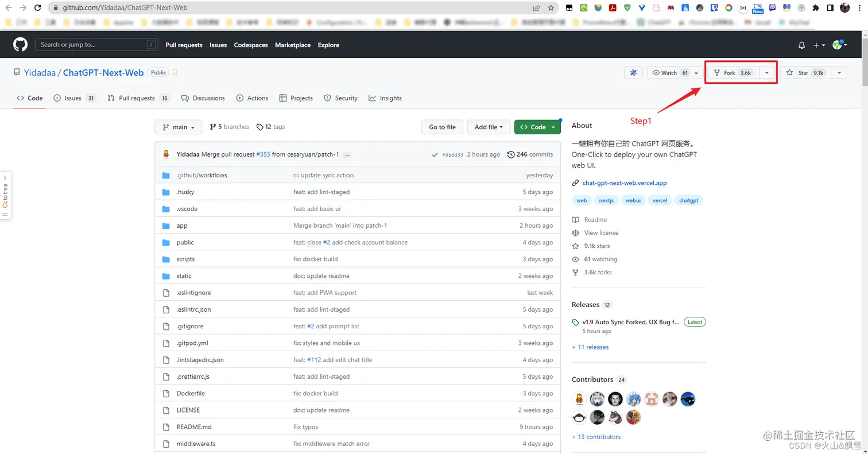The height and width of the screenshot is (454, 868).
Task: Open the user profile avatar menu
Action: pos(839,45)
